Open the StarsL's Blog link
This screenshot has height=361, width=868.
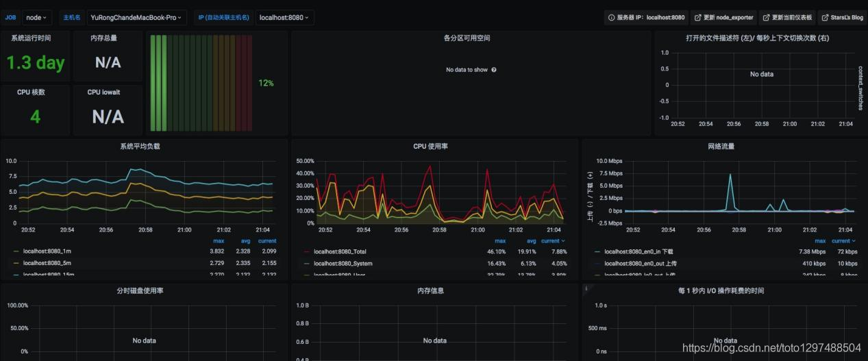point(842,17)
